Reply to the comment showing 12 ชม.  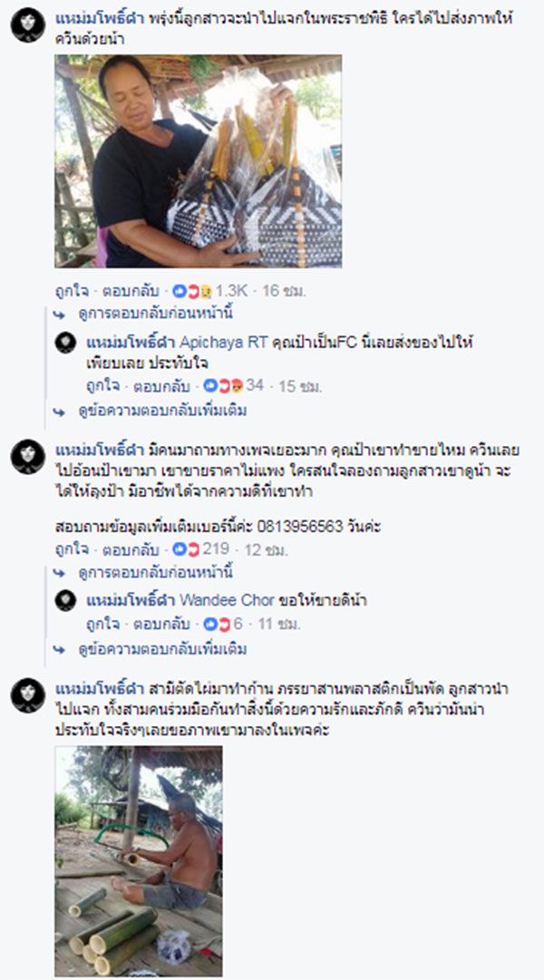coord(131,550)
